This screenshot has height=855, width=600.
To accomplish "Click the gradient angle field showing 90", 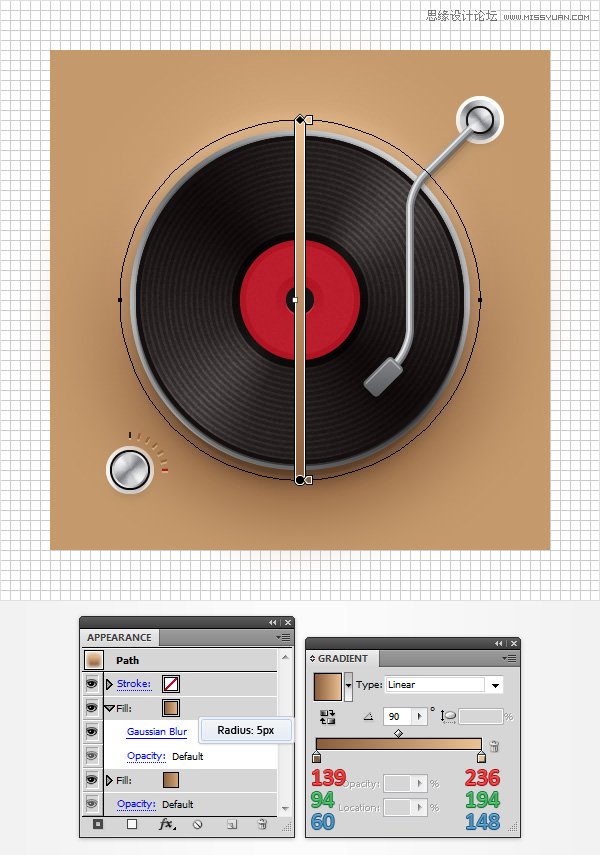I will pyautogui.click(x=398, y=716).
